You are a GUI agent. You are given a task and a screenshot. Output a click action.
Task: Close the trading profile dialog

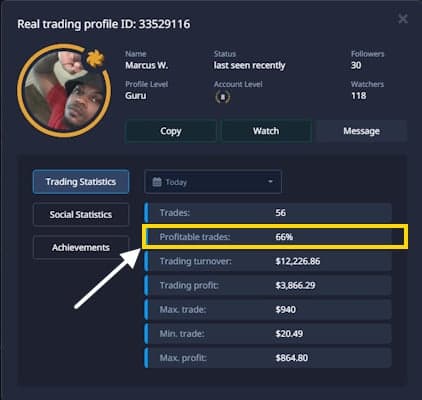pos(403,19)
